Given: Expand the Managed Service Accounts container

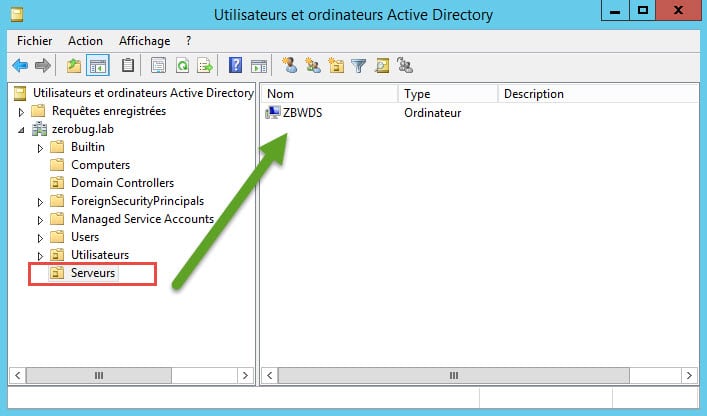Looking at the screenshot, I should pos(40,220).
